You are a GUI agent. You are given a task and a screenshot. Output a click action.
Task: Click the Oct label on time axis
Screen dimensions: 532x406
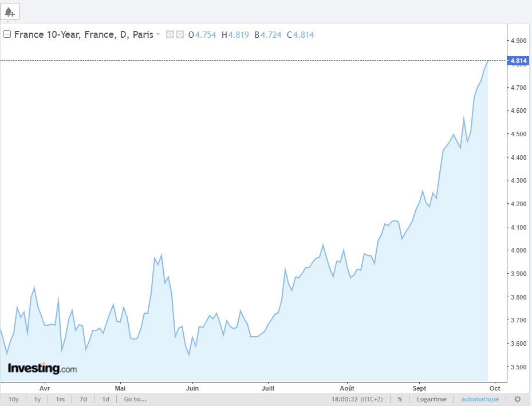point(495,388)
